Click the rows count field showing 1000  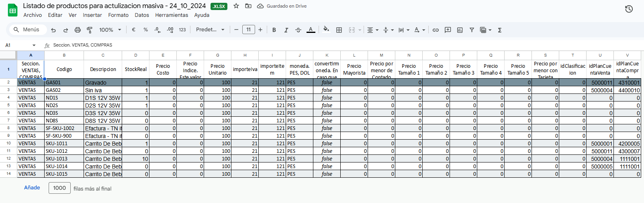coord(59,188)
